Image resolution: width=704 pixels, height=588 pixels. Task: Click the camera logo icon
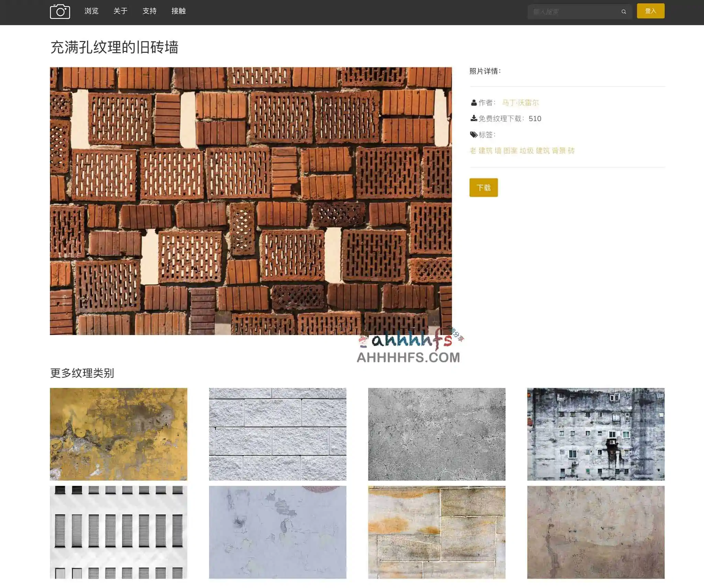[60, 11]
